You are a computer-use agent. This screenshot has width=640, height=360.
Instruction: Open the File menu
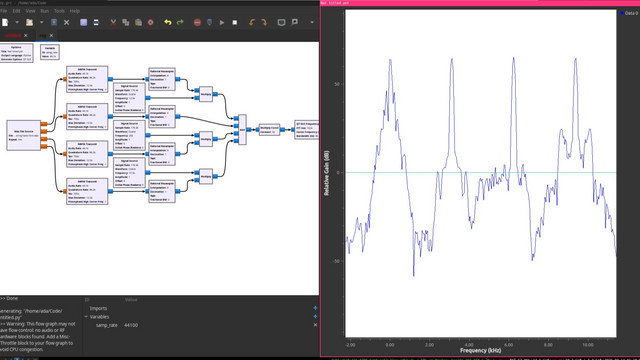coord(3,11)
